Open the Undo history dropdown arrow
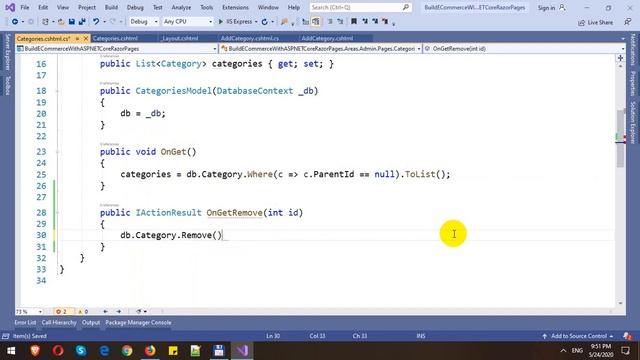This screenshot has width=640, height=360. click(x=104, y=22)
